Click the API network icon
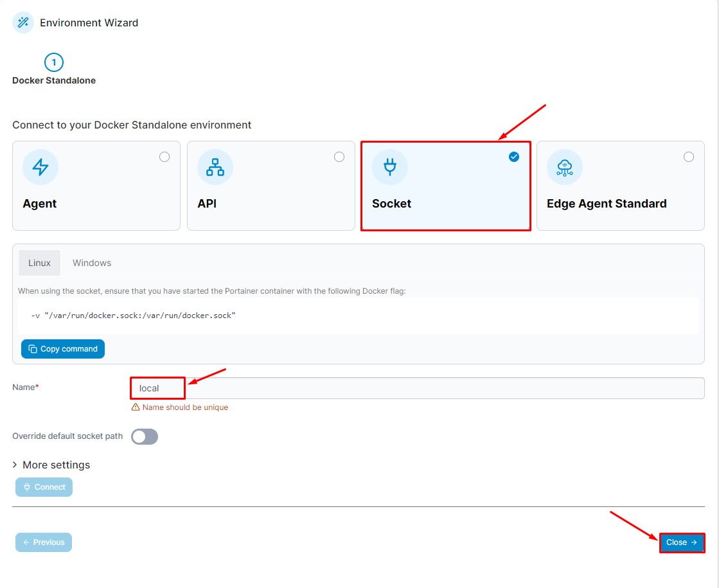Viewport: 719px width, 588px height. pyautogui.click(x=215, y=167)
